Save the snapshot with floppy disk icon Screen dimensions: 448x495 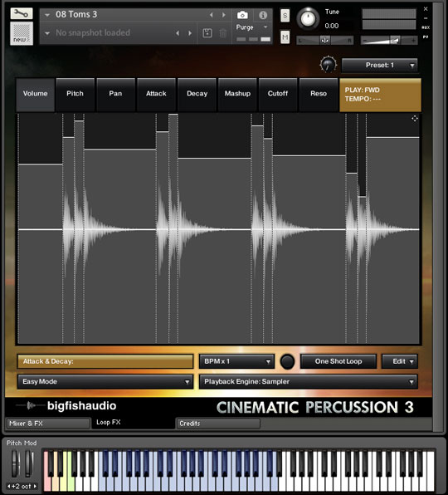click(x=207, y=33)
